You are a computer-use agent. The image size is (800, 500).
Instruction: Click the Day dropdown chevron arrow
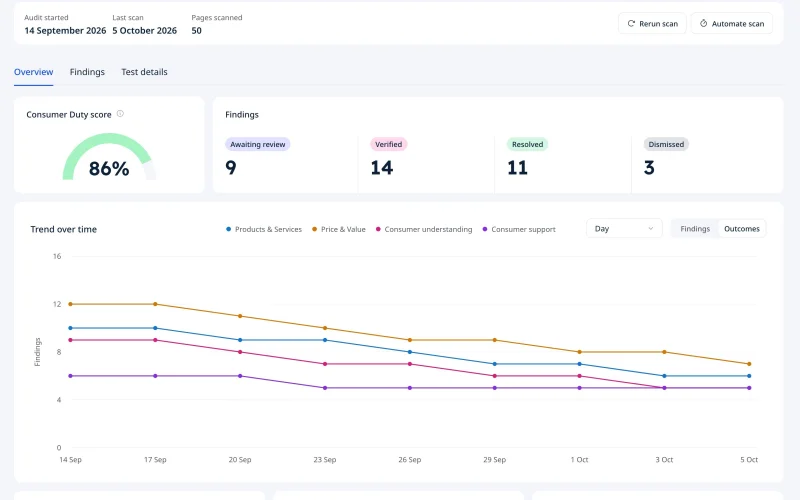click(651, 229)
